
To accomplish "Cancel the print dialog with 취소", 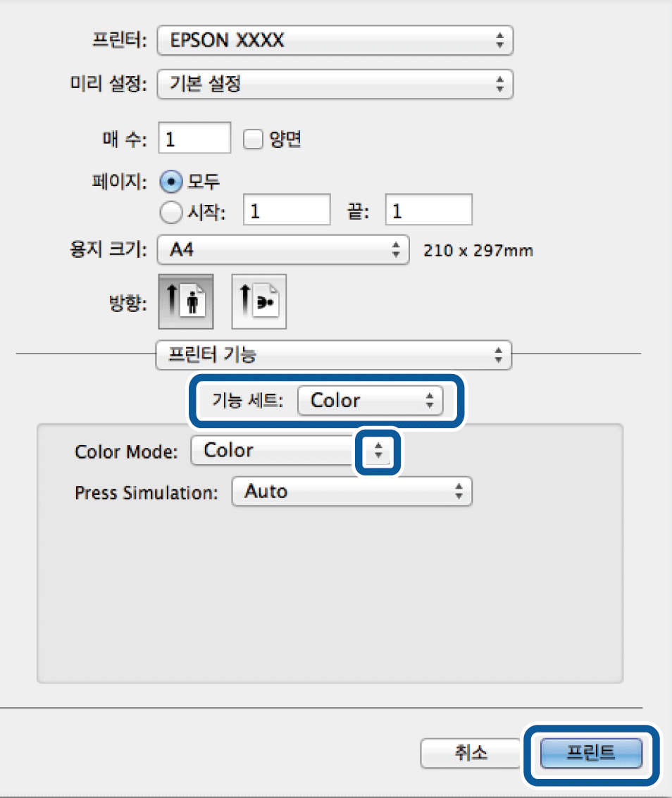I will [471, 753].
